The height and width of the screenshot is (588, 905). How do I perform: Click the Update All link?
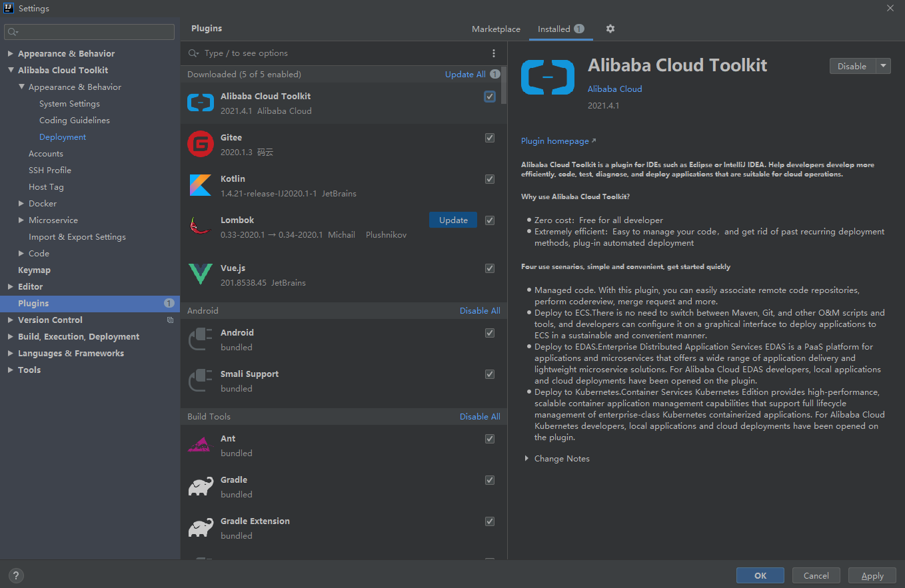tap(465, 75)
